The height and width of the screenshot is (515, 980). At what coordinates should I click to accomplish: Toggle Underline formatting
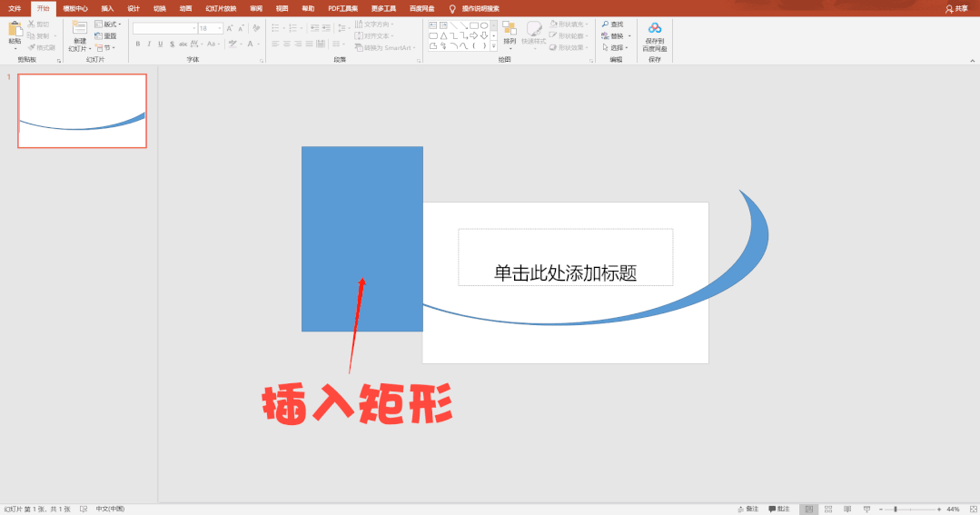coord(161,44)
